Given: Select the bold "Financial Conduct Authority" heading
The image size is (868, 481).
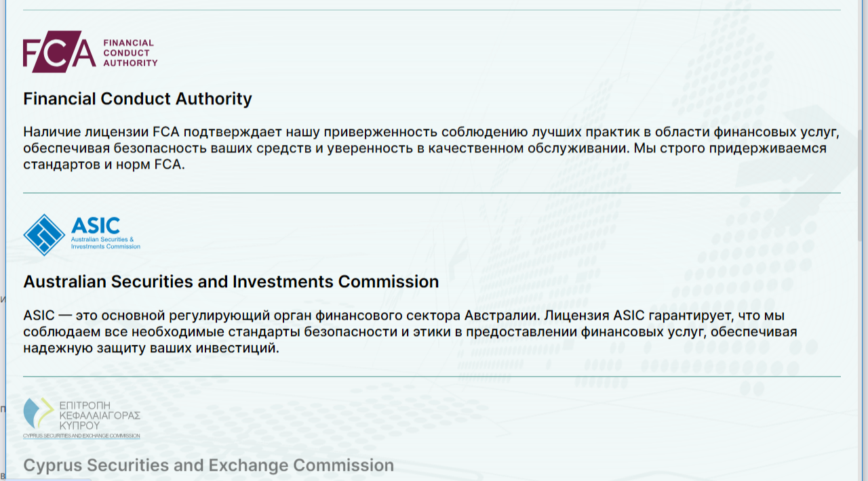Looking at the screenshot, I should point(138,99).
